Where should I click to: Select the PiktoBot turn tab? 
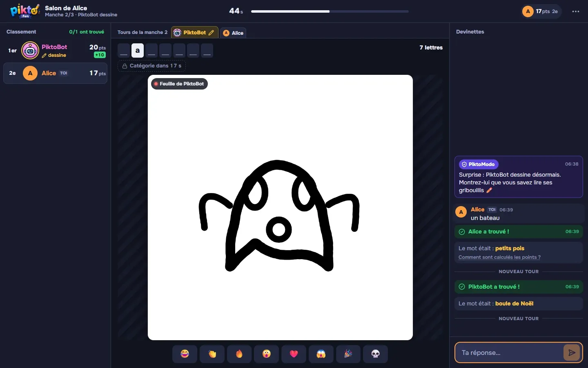pos(195,33)
